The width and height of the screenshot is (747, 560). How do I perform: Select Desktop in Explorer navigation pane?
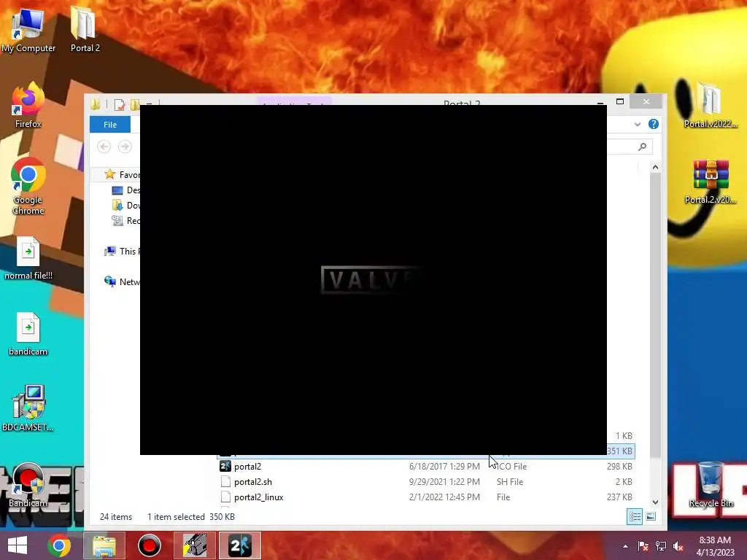coord(125,190)
